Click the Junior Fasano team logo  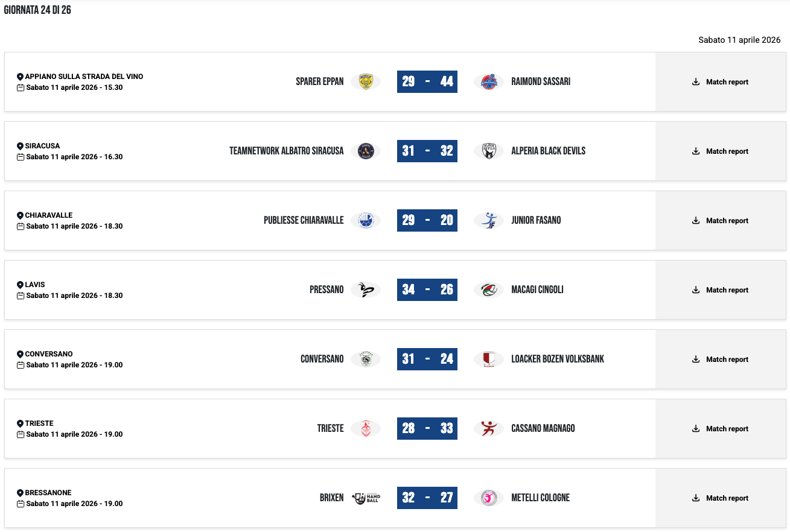[489, 220]
